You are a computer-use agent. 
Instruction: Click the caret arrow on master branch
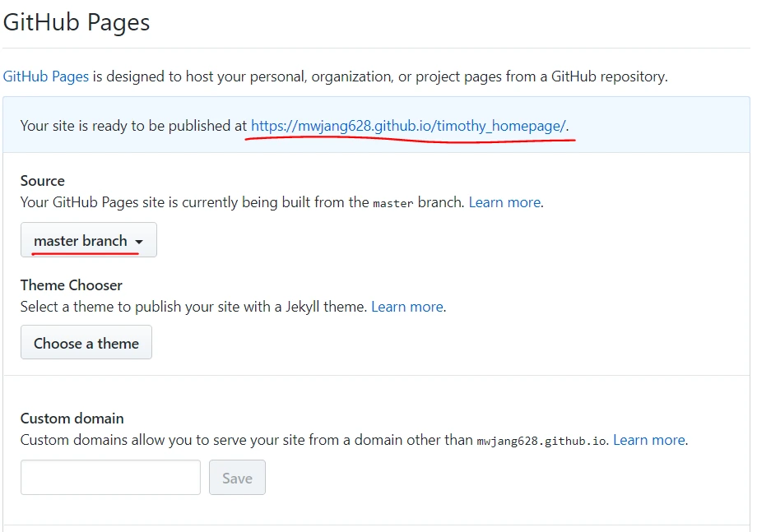click(x=139, y=242)
